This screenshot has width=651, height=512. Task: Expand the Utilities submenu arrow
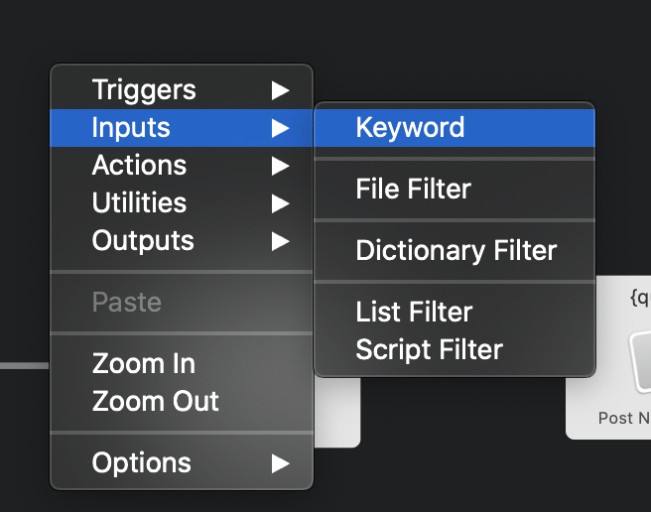(280, 204)
